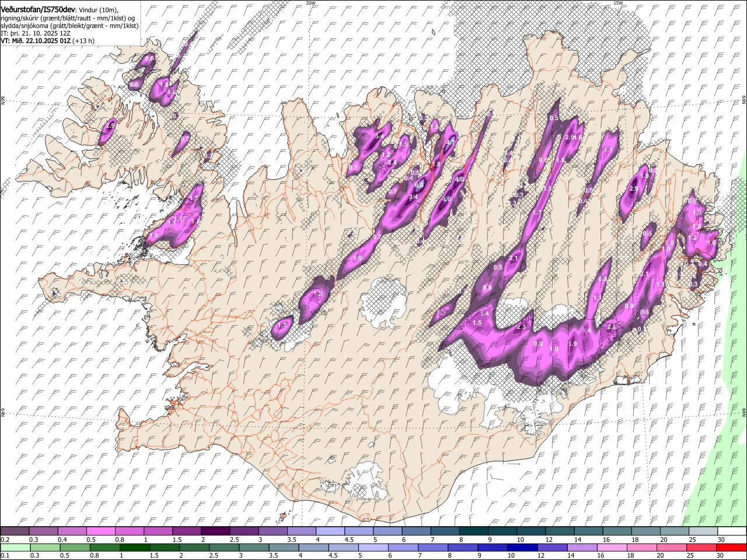747x560 pixels.
Task: Click the '0.2' label starting upper legend row
Action: tap(5, 540)
